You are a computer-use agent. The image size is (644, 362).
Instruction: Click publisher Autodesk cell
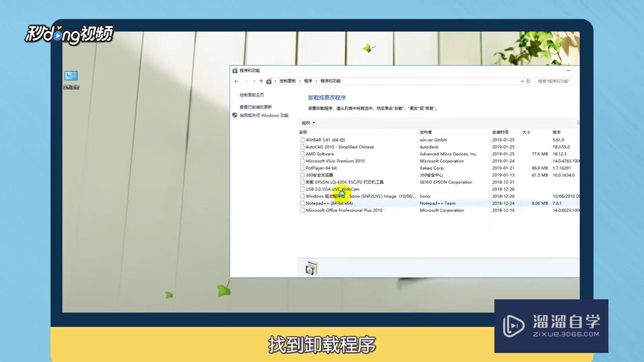click(x=429, y=147)
